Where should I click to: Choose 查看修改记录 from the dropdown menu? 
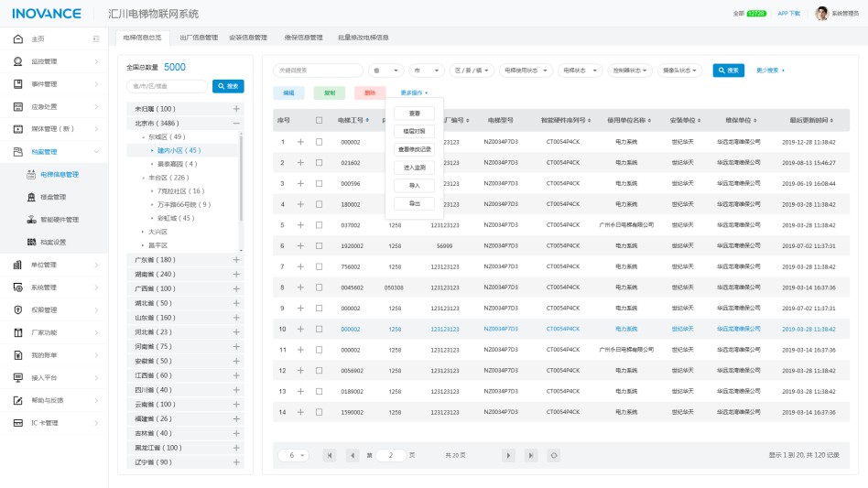[x=414, y=149]
